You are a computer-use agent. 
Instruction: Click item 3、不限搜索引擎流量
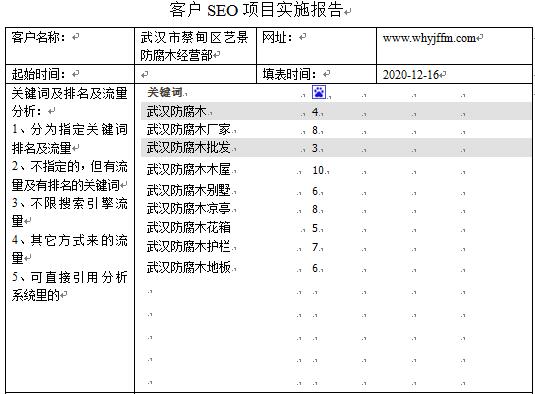(x=69, y=212)
